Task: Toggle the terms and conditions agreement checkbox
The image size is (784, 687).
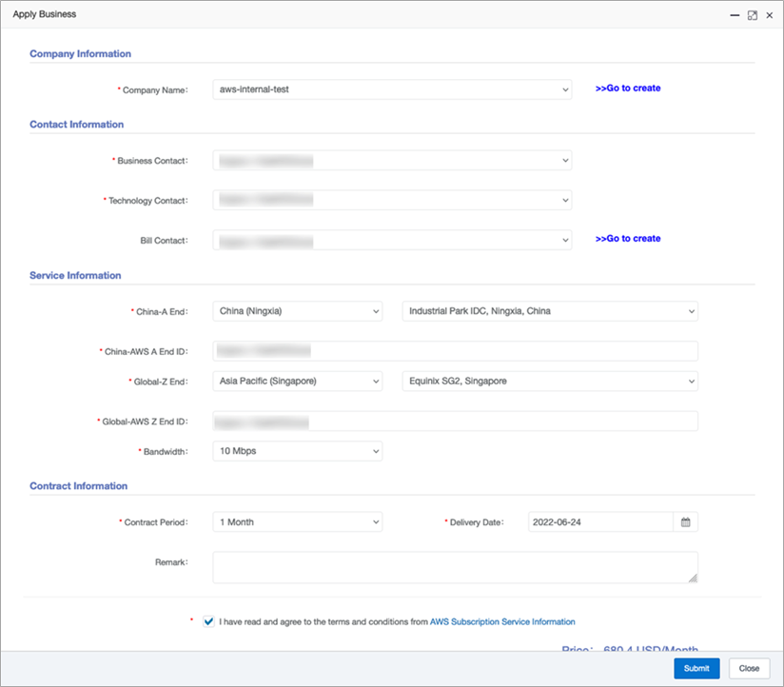Action: point(208,621)
